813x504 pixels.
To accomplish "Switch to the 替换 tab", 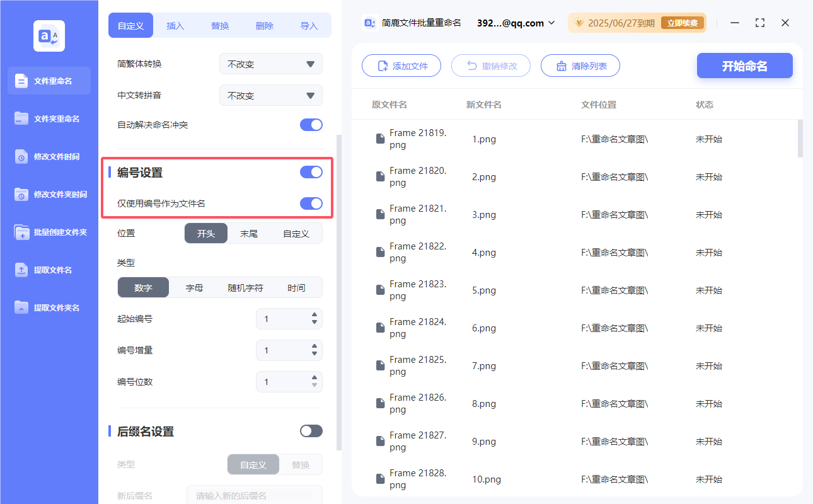I will tap(220, 25).
